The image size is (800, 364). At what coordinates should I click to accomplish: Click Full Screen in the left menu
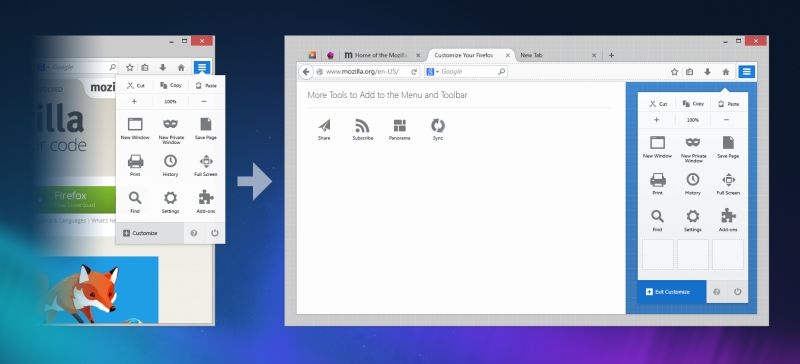tap(206, 166)
